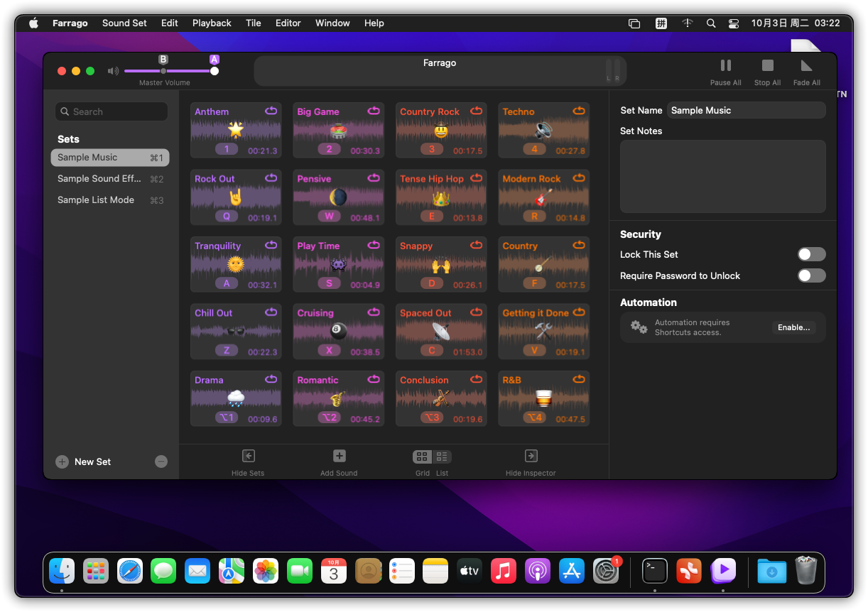Screen dimensions: 868x612
Task: Click the B marker on volume slider
Action: (163, 60)
